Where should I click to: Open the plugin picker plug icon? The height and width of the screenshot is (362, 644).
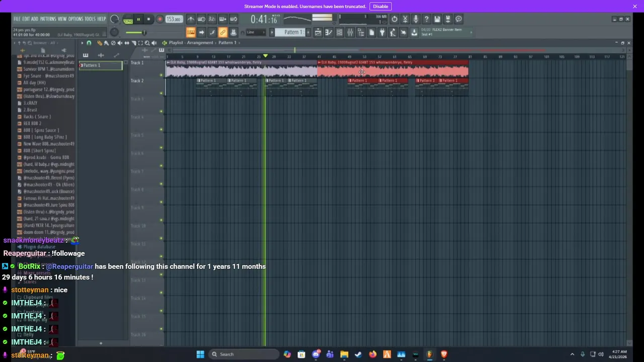coord(382,32)
